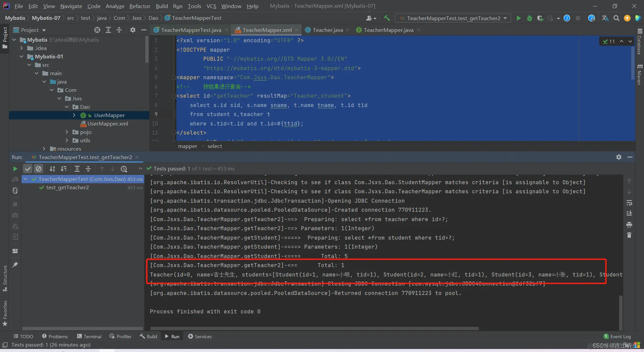This screenshot has width=644, height=352.
Task: Open the Build tool window
Action: tap(148, 336)
